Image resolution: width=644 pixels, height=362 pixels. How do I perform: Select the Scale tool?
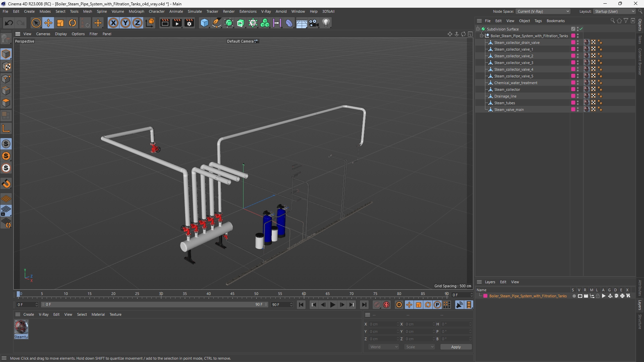[60, 23]
